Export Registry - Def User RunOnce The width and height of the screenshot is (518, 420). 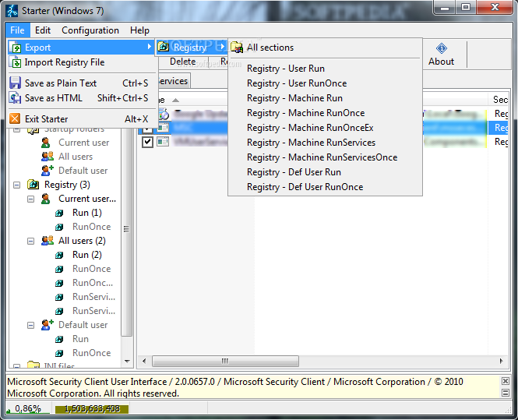[325, 187]
